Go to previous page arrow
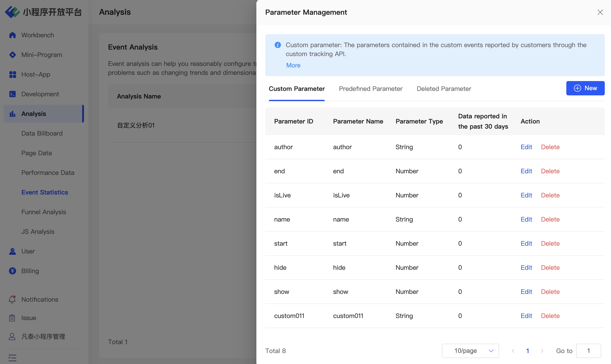This screenshot has width=611, height=364. click(513, 351)
